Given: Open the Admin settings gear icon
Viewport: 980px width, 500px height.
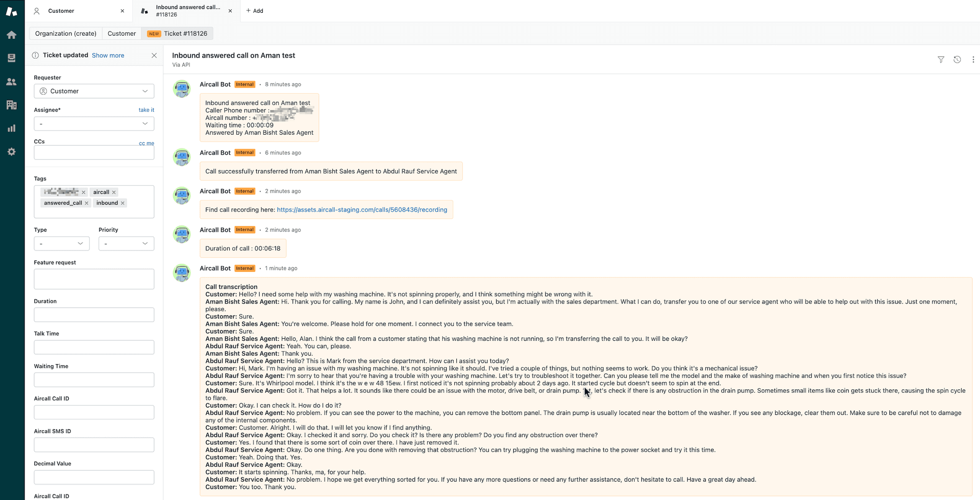Looking at the screenshot, I should click(x=11, y=152).
